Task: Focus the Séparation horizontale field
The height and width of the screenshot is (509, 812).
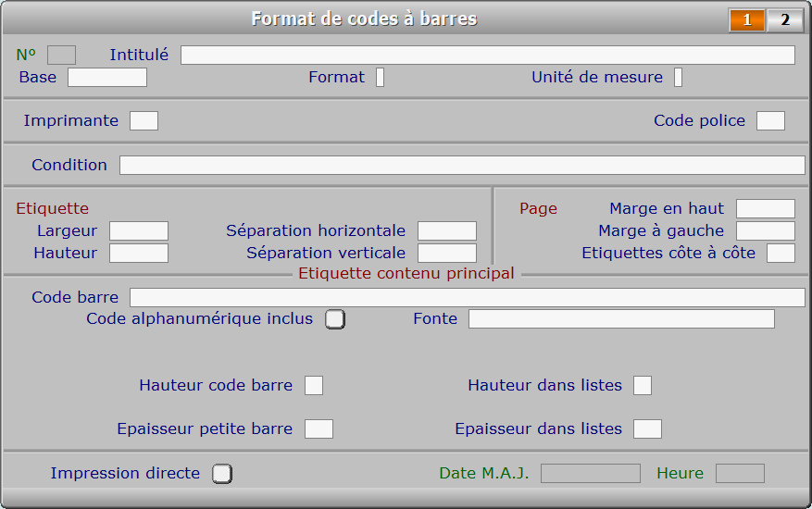Action: click(x=447, y=231)
